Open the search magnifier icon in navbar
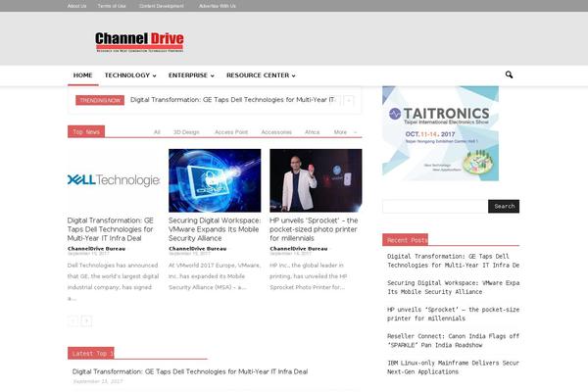588x392 pixels. tap(509, 74)
